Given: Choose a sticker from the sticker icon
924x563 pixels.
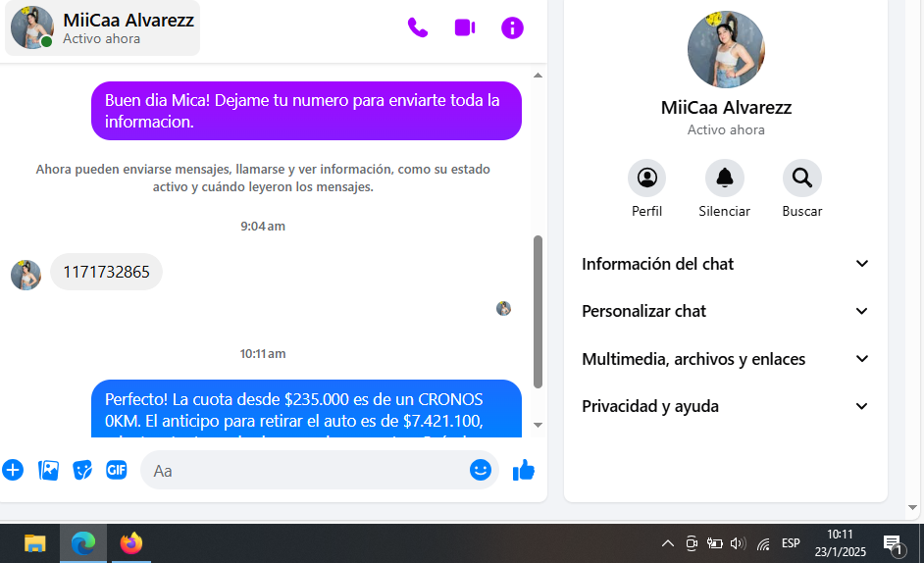Looking at the screenshot, I should coord(82,470).
